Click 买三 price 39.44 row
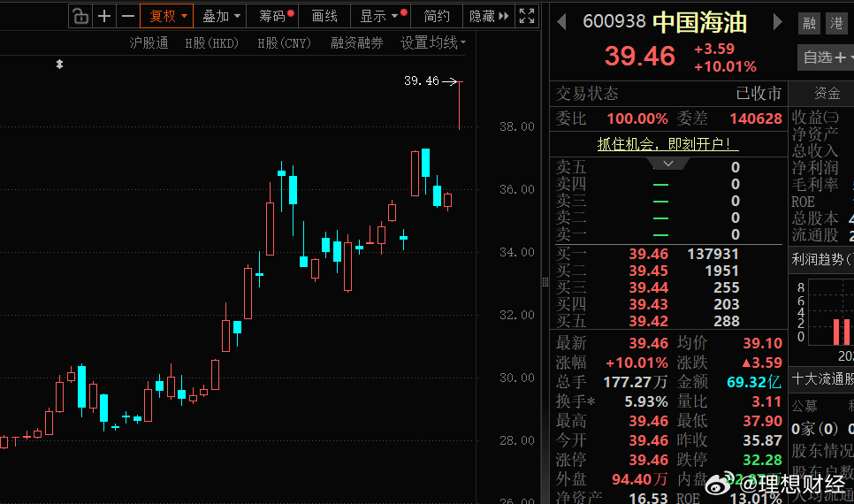The image size is (854, 504). pyautogui.click(x=669, y=287)
